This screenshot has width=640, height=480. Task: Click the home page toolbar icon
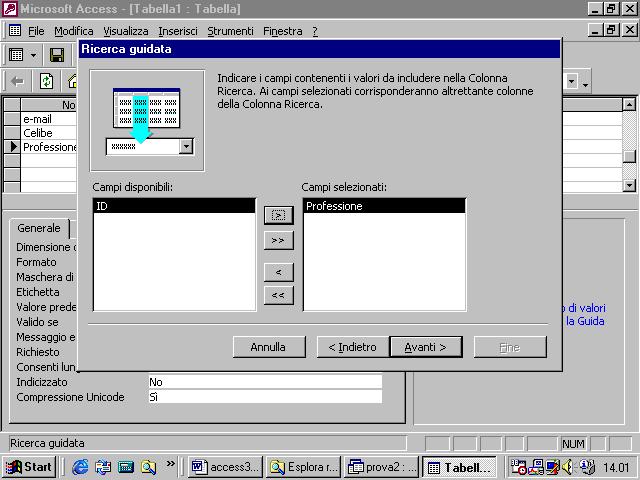pos(72,81)
